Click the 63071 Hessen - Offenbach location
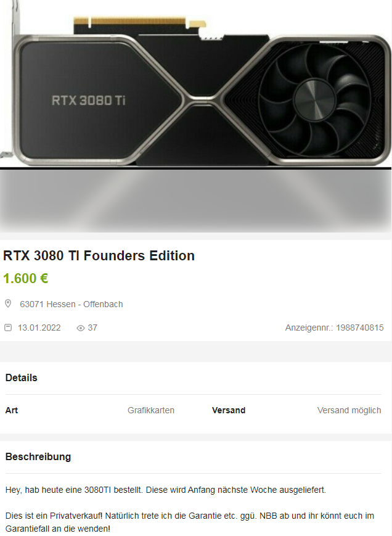Viewport: 392px width, 536px height. pos(71,304)
